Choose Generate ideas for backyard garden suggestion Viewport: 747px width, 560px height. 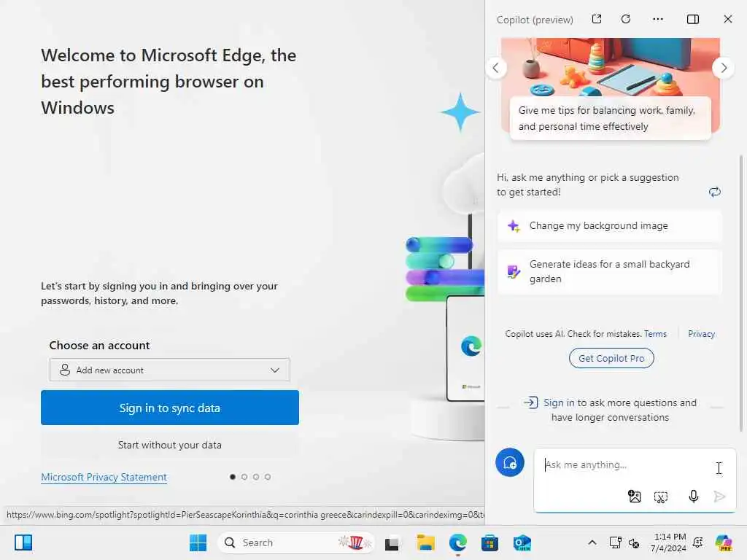[610, 271]
